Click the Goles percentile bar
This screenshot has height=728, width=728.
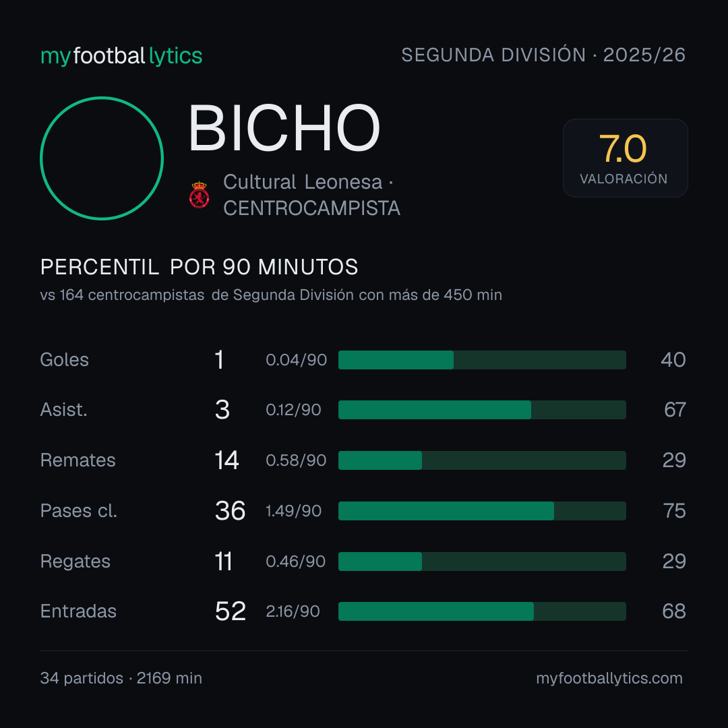pyautogui.click(x=482, y=360)
